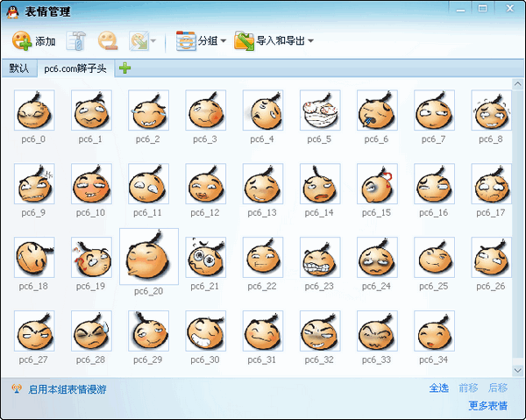526x420 pixels.
Task: Click the edit emoticon icon beside the trash can
Action: (x=108, y=41)
